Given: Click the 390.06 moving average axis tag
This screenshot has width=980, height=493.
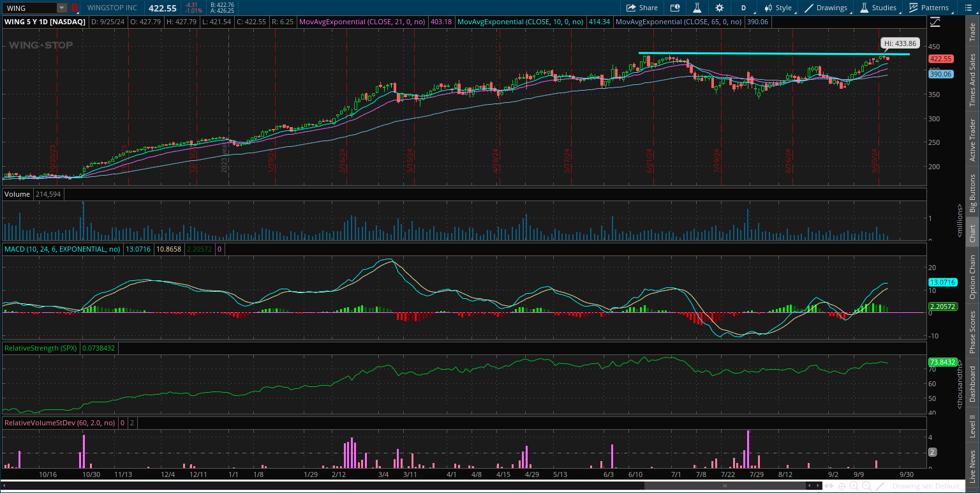Looking at the screenshot, I should (940, 74).
